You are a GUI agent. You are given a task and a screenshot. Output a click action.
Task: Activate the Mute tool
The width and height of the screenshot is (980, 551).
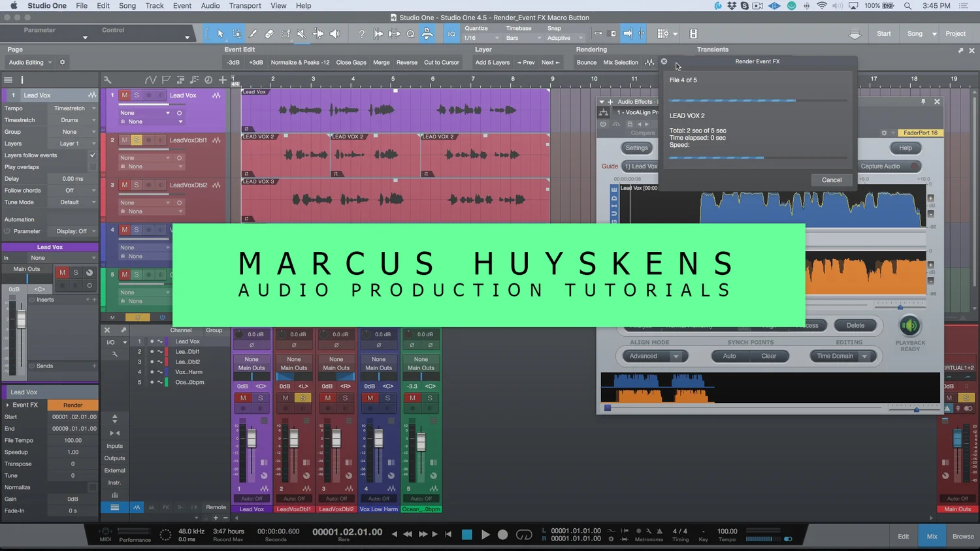tap(301, 33)
